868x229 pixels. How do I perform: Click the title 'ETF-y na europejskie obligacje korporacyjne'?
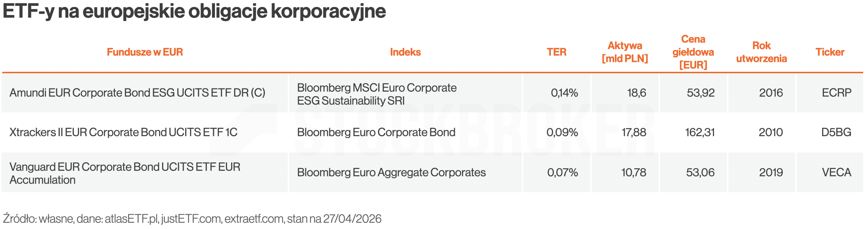pos(194,12)
